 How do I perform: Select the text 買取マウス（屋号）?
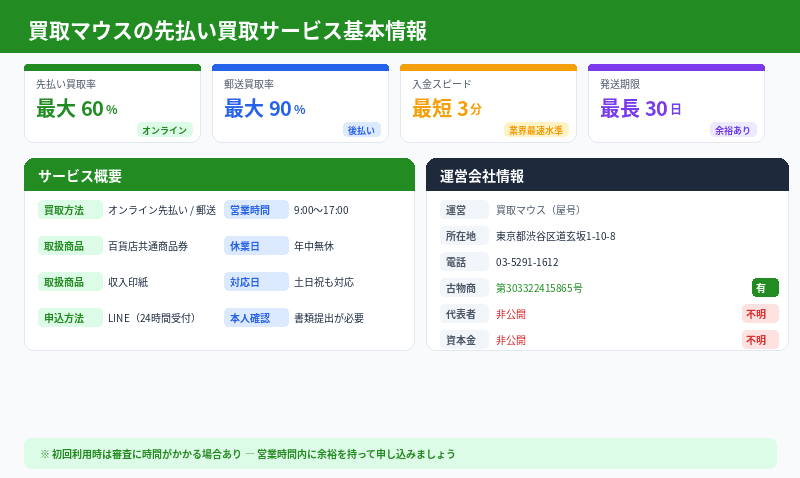(x=538, y=210)
